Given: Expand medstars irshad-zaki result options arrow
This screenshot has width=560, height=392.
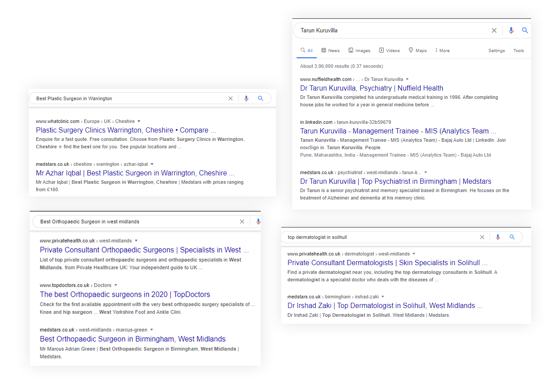Looking at the screenshot, I should [x=382, y=297].
